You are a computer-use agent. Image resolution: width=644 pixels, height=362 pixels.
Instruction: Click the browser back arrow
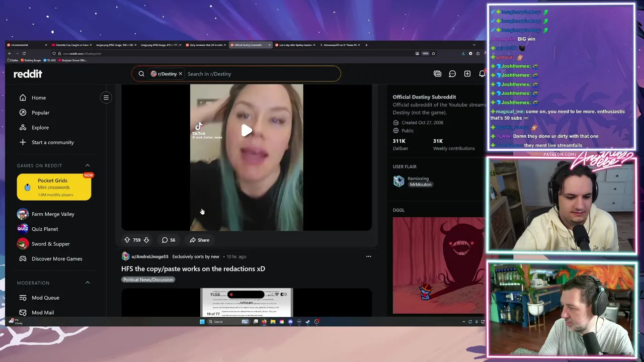[10, 53]
